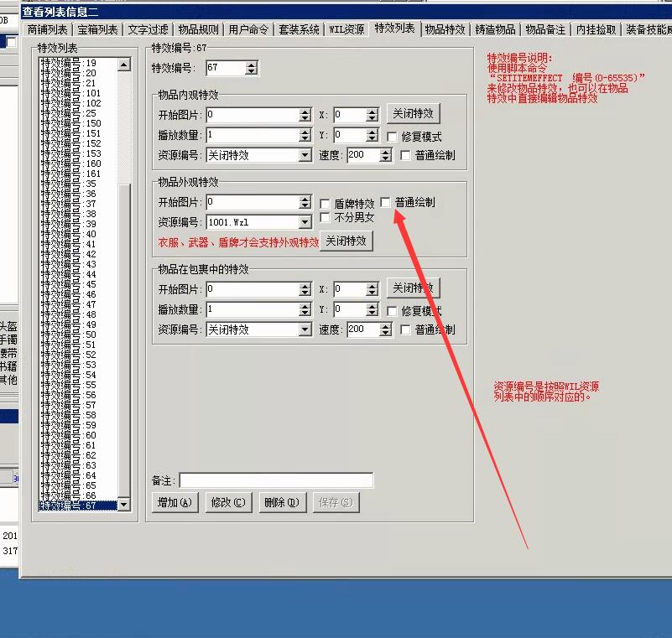Click the 增加(A) button
The width and height of the screenshot is (672, 638).
pyautogui.click(x=175, y=502)
